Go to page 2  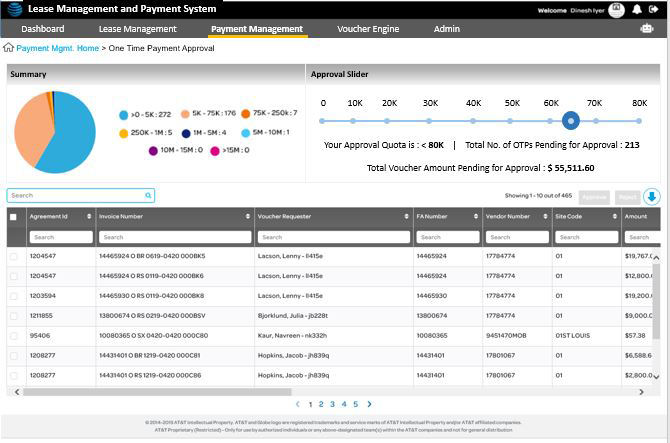click(x=321, y=404)
